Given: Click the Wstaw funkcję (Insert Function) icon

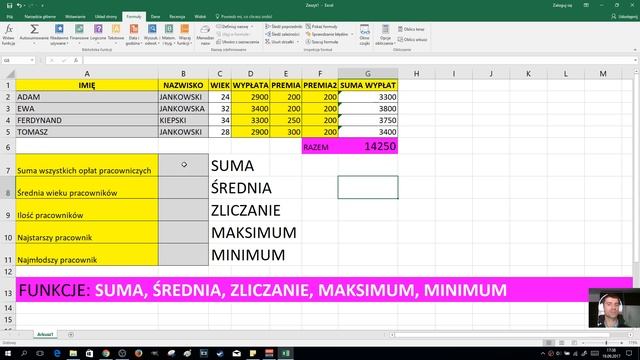Looking at the screenshot, I should click(9, 29).
